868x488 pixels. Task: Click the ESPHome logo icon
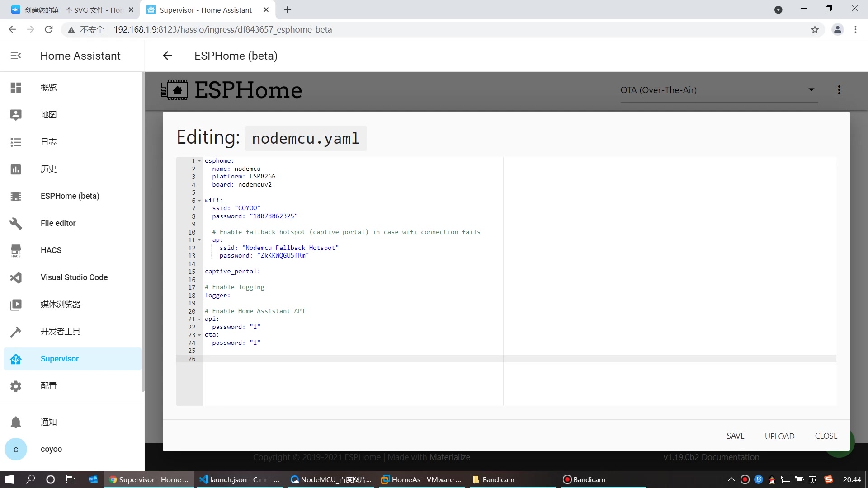pos(175,89)
